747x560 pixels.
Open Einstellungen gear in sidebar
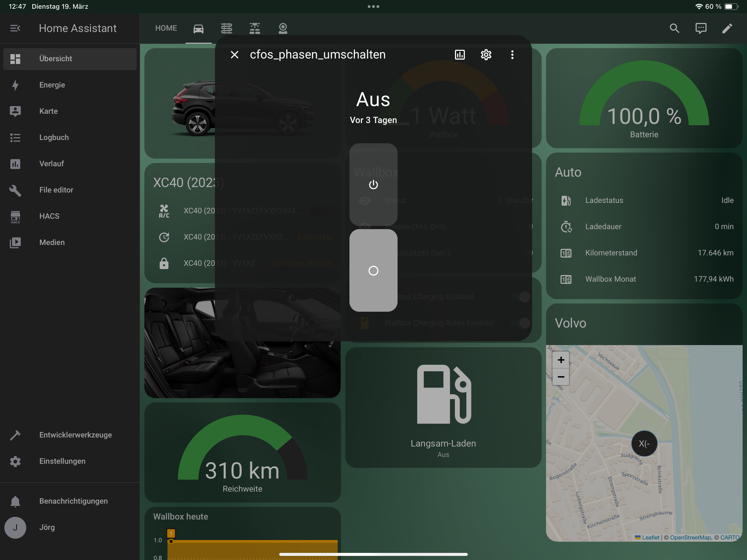[x=15, y=461]
